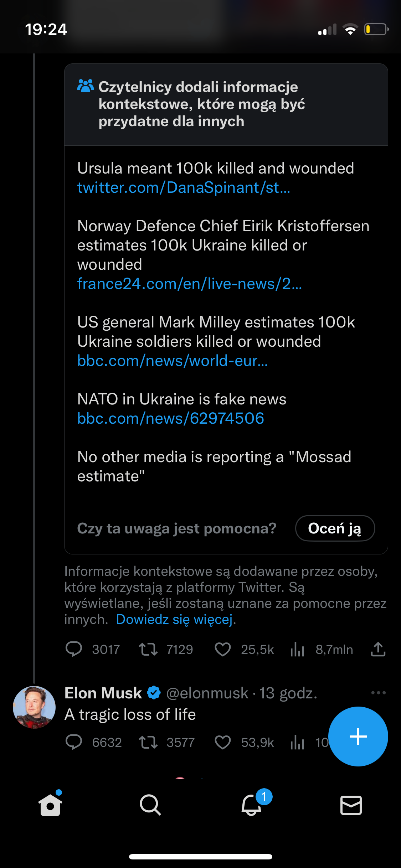Open Elon Musk's profile picture
The image size is (401, 868).
click(x=34, y=707)
